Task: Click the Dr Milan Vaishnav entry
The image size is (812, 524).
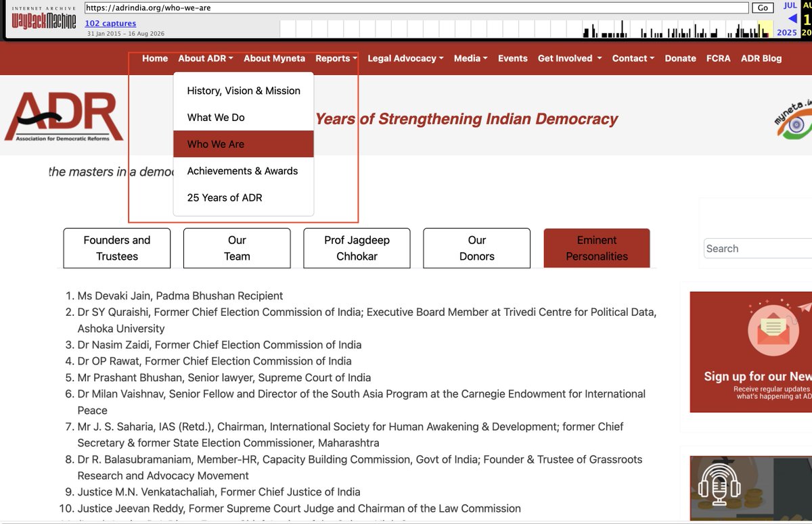Action: [x=361, y=402]
